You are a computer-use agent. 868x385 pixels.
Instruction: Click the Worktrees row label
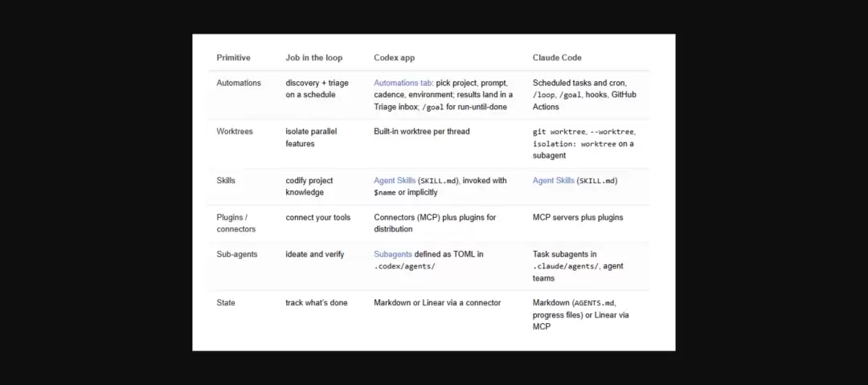[235, 132]
